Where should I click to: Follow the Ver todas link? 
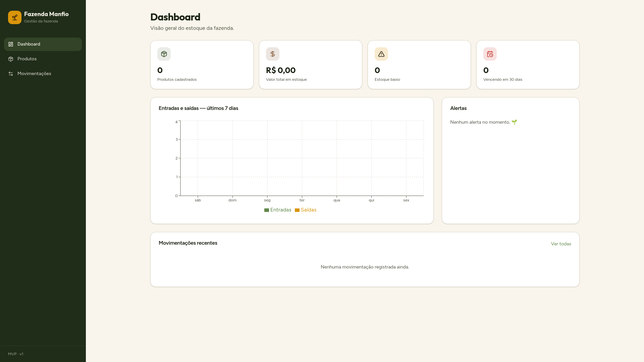point(561,244)
